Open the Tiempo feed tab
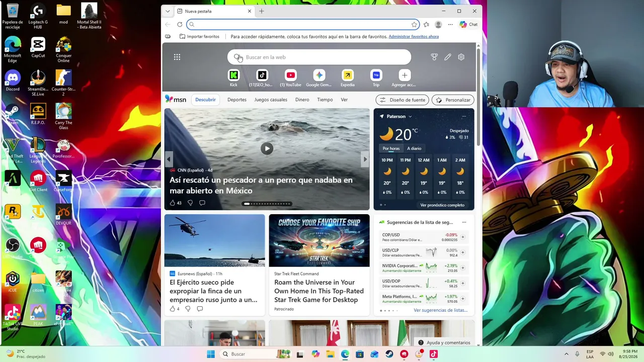The width and height of the screenshot is (644, 362). pyautogui.click(x=325, y=100)
